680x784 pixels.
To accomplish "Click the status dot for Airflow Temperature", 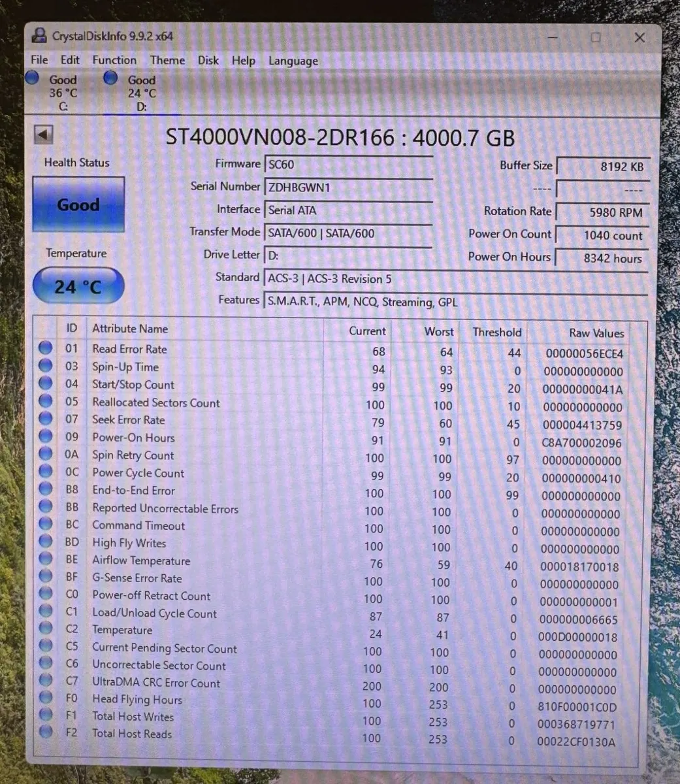I will [x=45, y=559].
